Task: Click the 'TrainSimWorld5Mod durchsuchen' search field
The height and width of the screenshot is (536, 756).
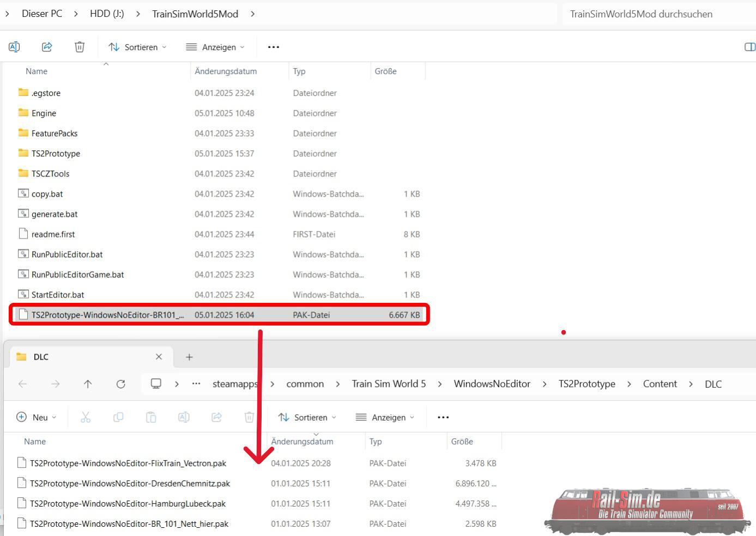Action: (x=658, y=14)
